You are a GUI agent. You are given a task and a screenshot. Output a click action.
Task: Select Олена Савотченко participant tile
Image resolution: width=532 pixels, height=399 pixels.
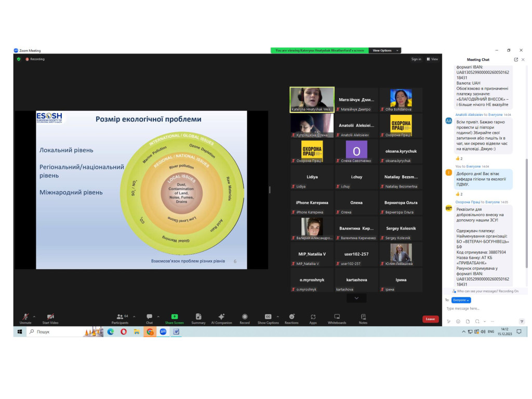click(x=356, y=151)
